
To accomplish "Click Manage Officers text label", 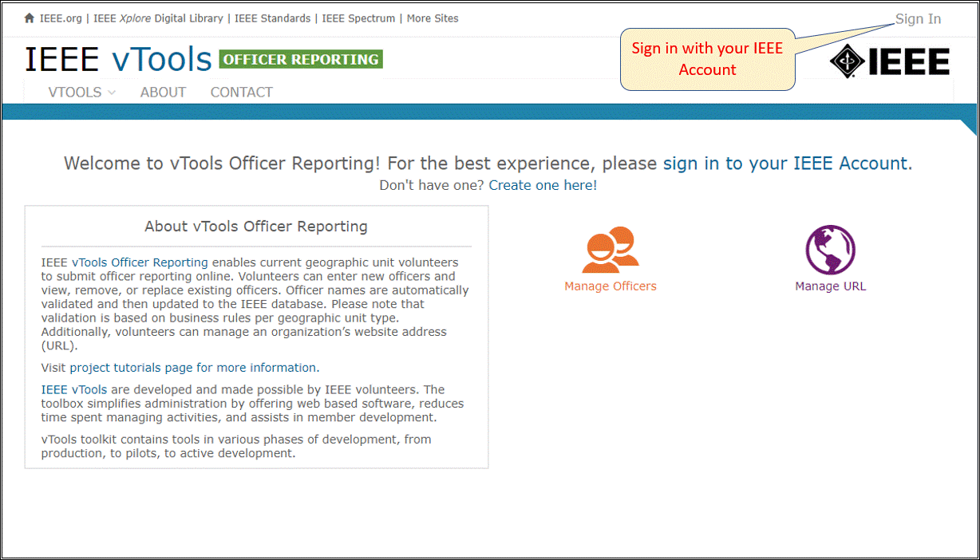I will click(x=611, y=286).
